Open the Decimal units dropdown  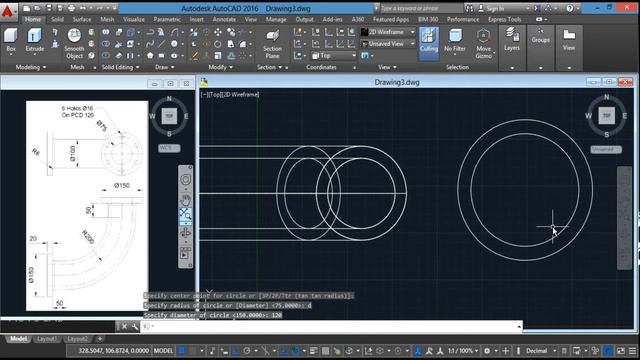[540, 351]
